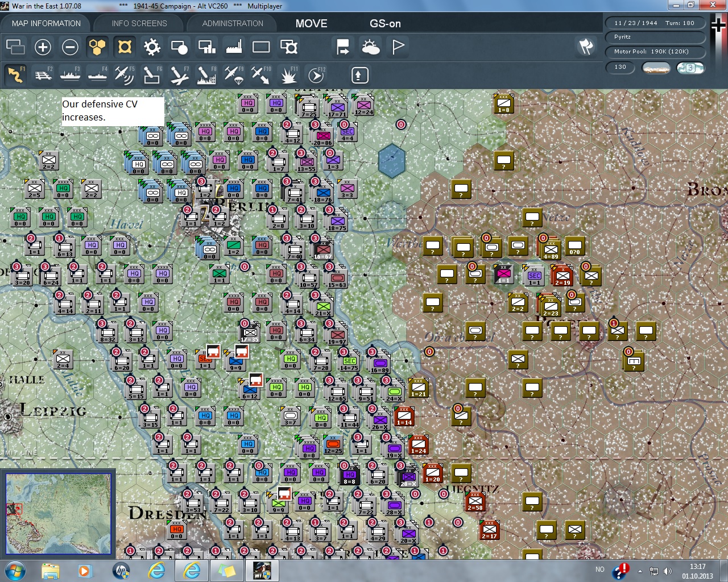The width and height of the screenshot is (728, 582).
Task: Click the empty rectangle toolbar icon
Action: pyautogui.click(x=261, y=47)
